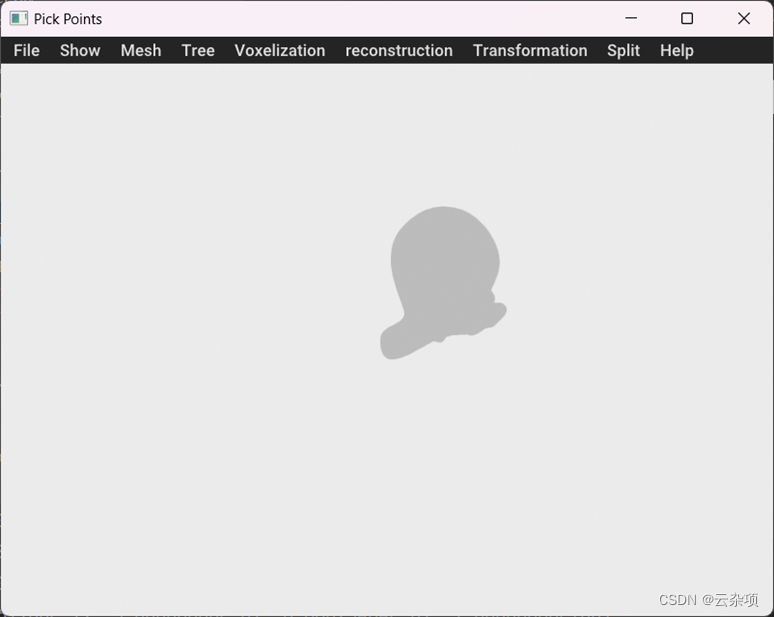Open the File menu
This screenshot has height=617, width=774.
click(27, 50)
